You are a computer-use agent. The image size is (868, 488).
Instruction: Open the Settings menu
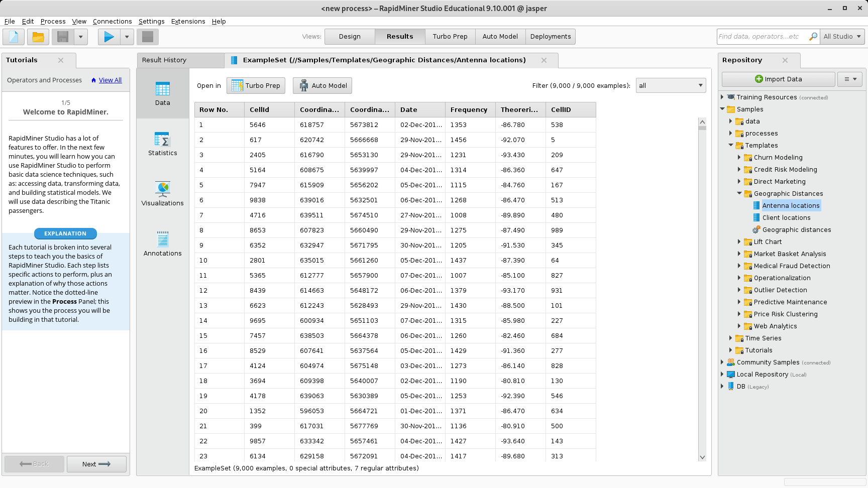pos(152,21)
